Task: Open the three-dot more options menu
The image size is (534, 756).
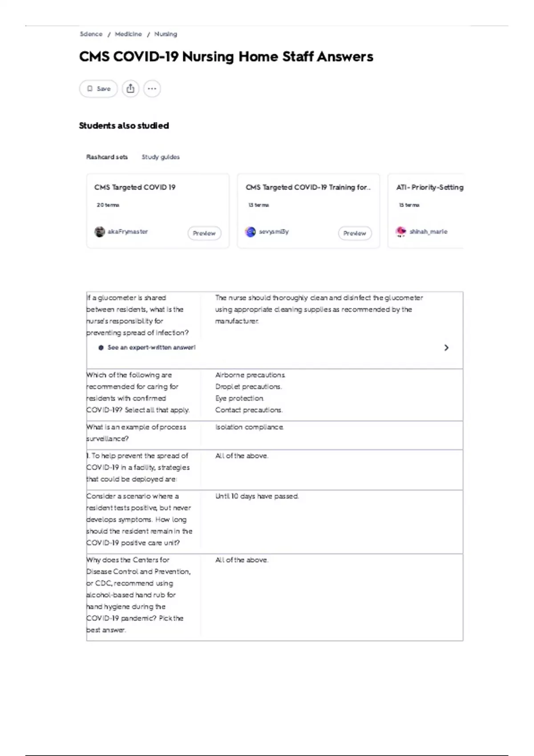Action: pos(152,88)
